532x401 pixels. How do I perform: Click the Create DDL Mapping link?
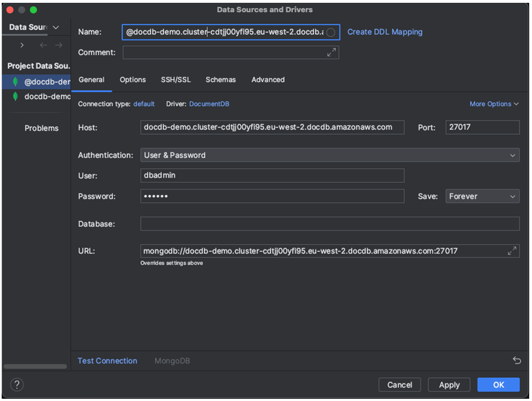(x=385, y=32)
